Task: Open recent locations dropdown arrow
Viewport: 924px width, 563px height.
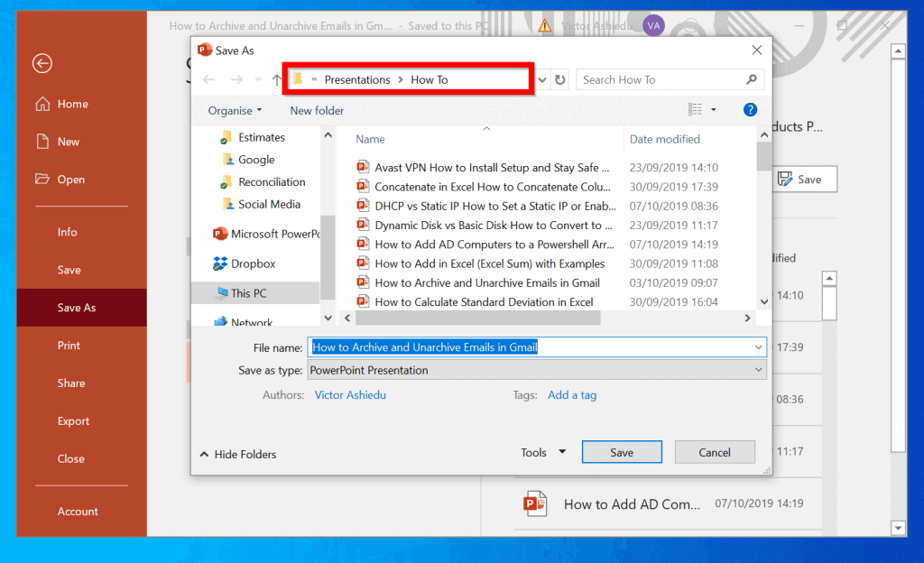Action: 257,79
